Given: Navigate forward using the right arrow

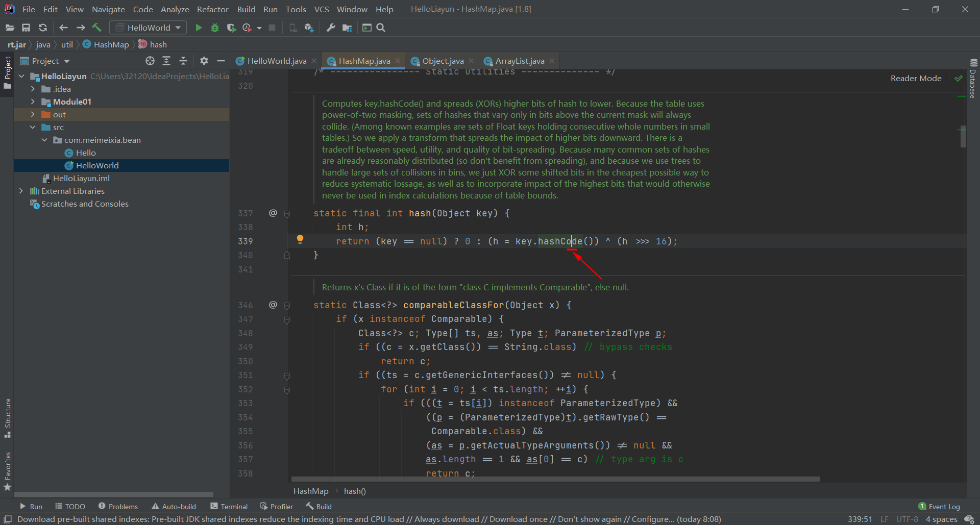Looking at the screenshot, I should click(x=81, y=28).
